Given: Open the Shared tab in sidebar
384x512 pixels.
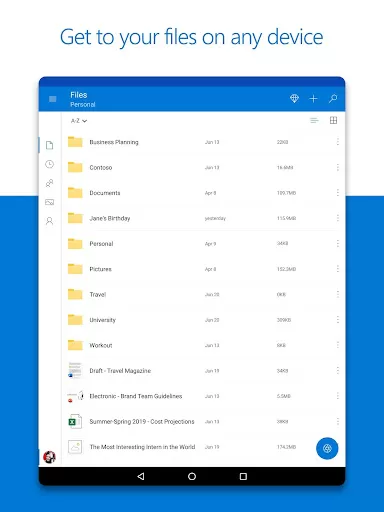Looking at the screenshot, I should [x=50, y=183].
